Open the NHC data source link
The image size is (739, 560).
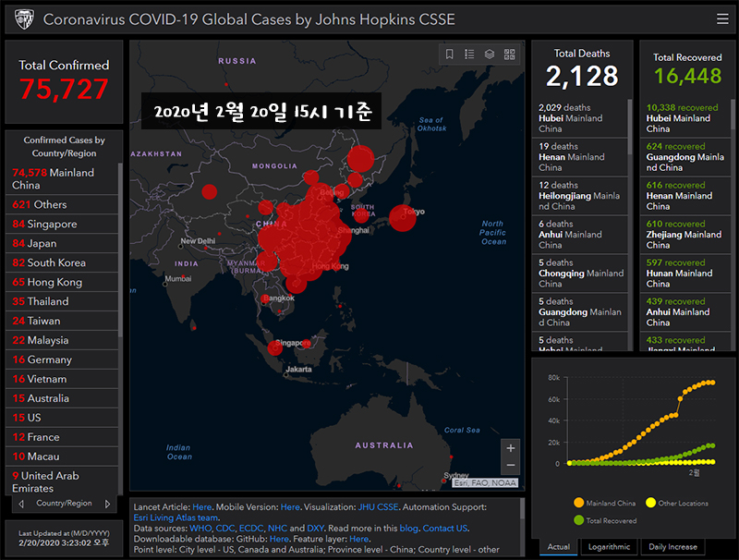(277, 529)
